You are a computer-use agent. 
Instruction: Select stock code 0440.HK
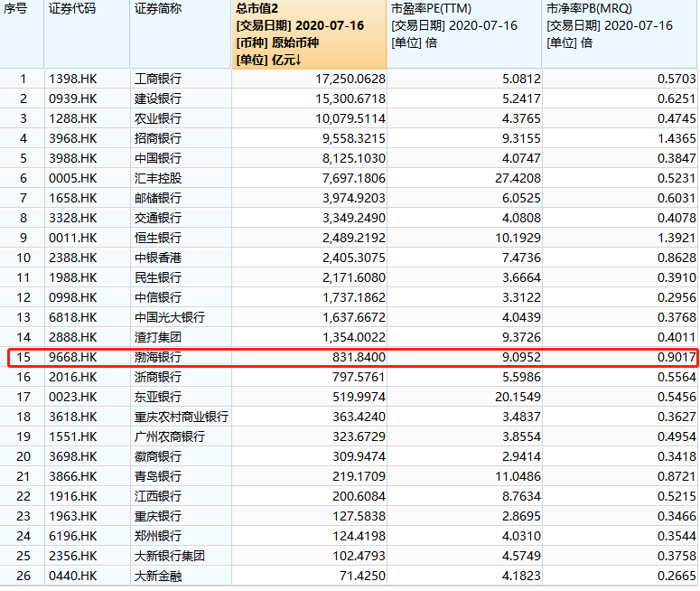coord(73,576)
